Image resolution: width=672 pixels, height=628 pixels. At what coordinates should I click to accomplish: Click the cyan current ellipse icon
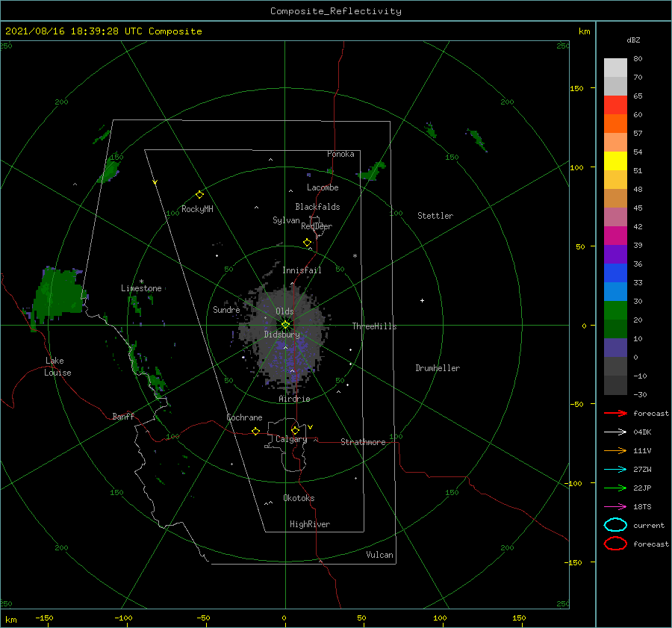click(x=615, y=525)
